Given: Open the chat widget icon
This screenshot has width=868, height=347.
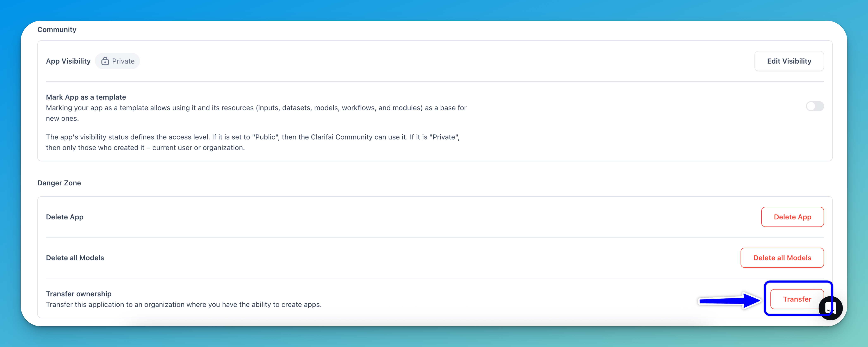Looking at the screenshot, I should tap(830, 308).
